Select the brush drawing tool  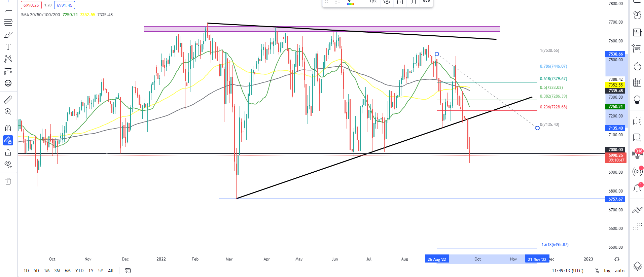8,35
